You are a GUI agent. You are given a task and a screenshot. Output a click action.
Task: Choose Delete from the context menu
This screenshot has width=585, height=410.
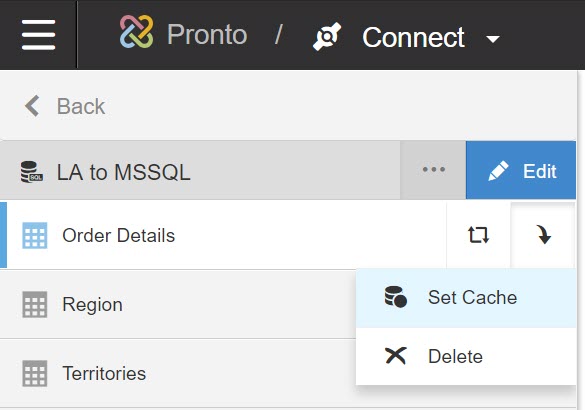click(x=466, y=356)
